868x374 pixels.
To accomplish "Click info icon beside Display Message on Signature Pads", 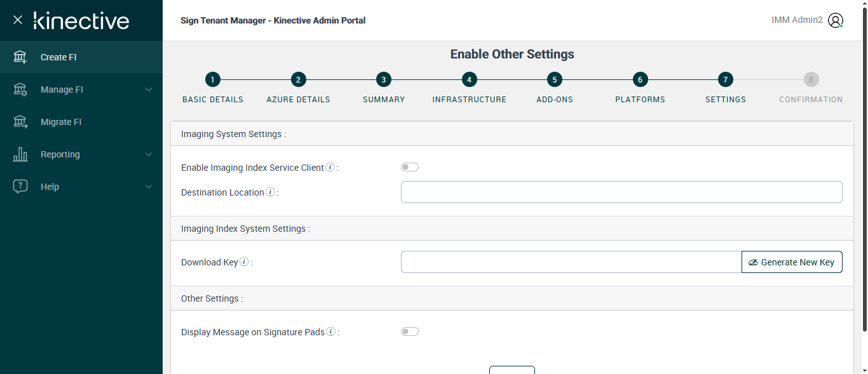I will 331,331.
